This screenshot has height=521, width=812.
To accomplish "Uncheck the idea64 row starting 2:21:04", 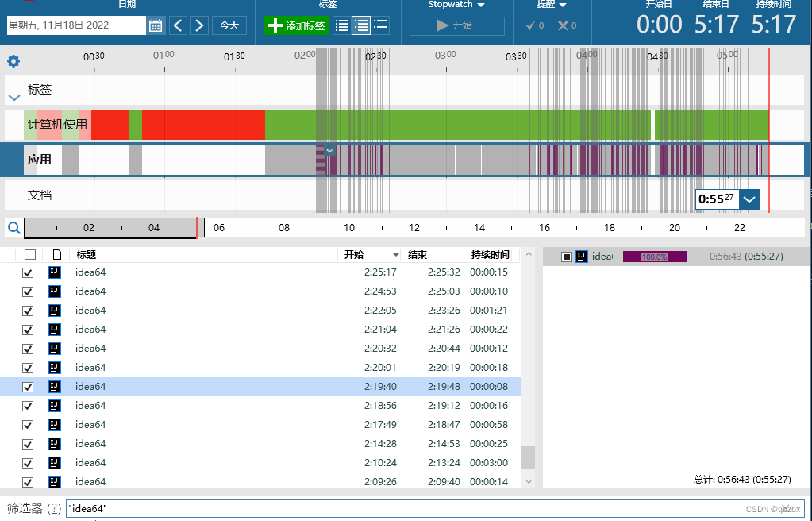I will click(x=28, y=330).
